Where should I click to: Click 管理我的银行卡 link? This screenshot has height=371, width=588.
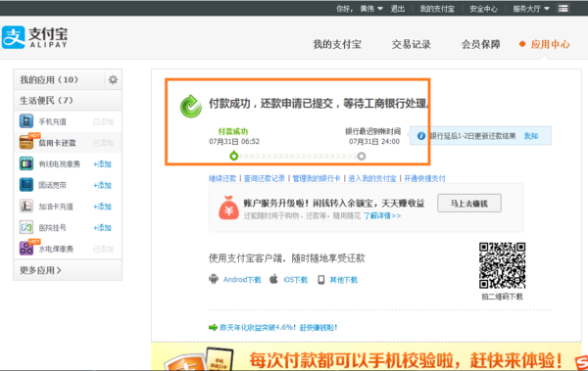coord(317,178)
